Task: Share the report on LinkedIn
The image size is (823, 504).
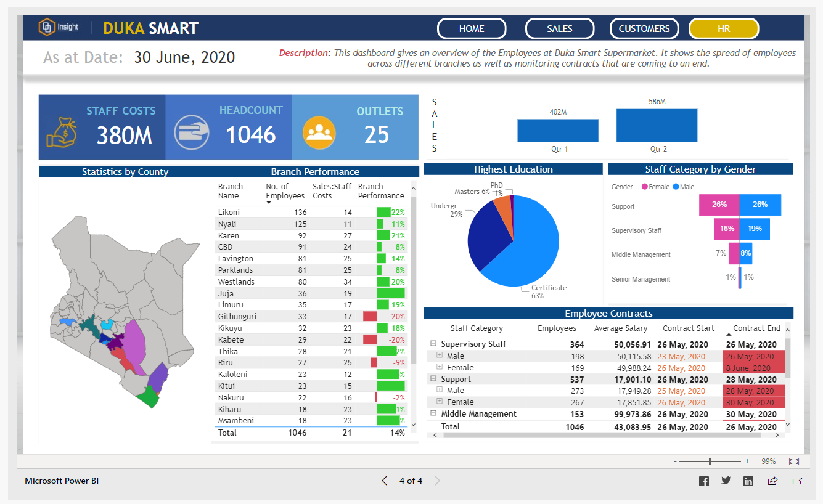Action: point(748,481)
